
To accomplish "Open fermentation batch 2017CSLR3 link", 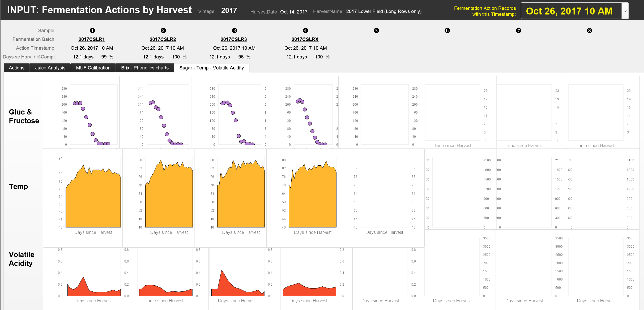I will pyautogui.click(x=234, y=39).
